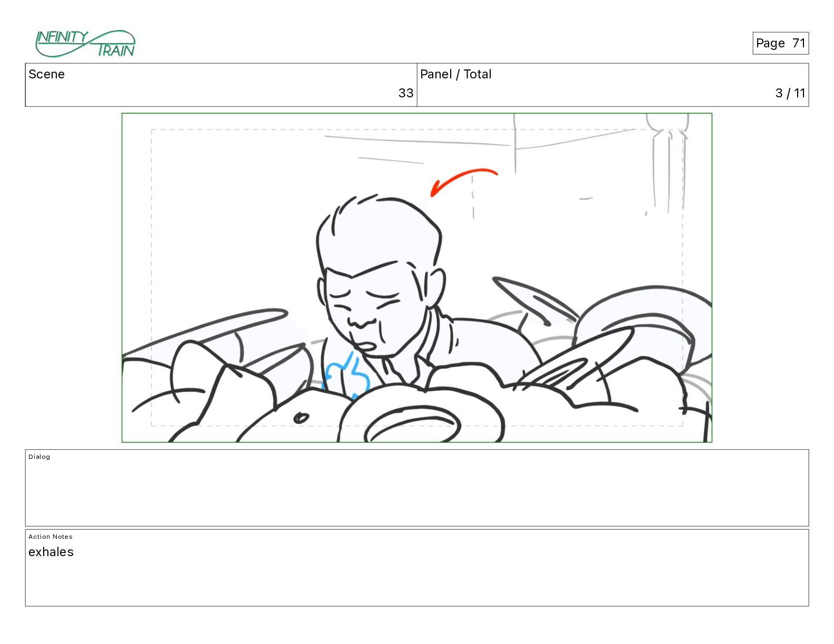The width and height of the screenshot is (834, 644).
Task: Click inside the empty Dialog box
Action: (417, 488)
